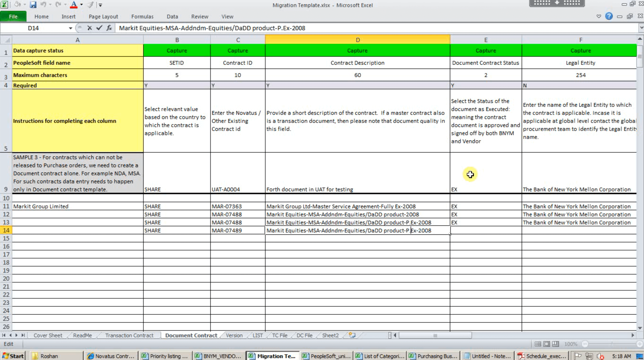
Task: Expand the Quick Access Toolbar dropdown arrow
Action: (101, 4)
